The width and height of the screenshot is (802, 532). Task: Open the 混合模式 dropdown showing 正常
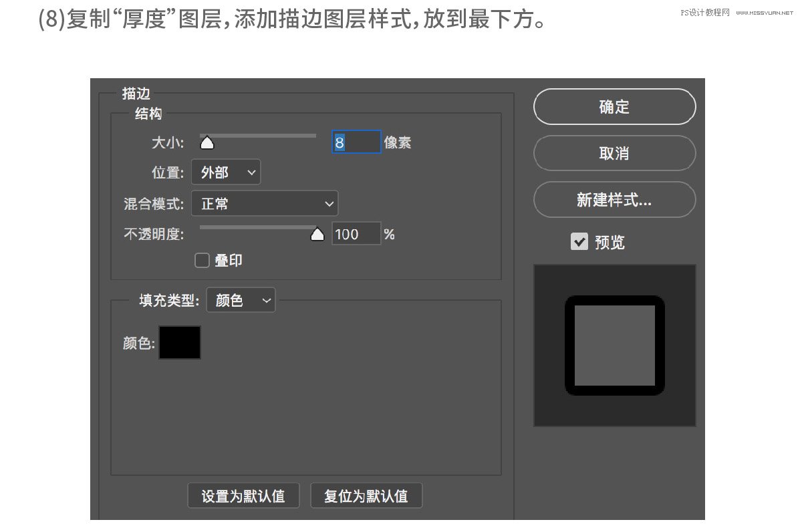[265, 204]
